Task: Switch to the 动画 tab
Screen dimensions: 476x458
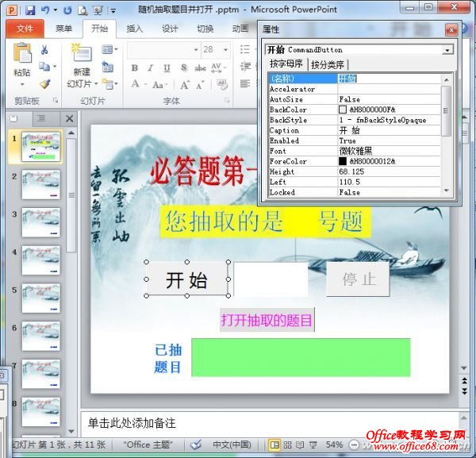Action: click(x=240, y=29)
